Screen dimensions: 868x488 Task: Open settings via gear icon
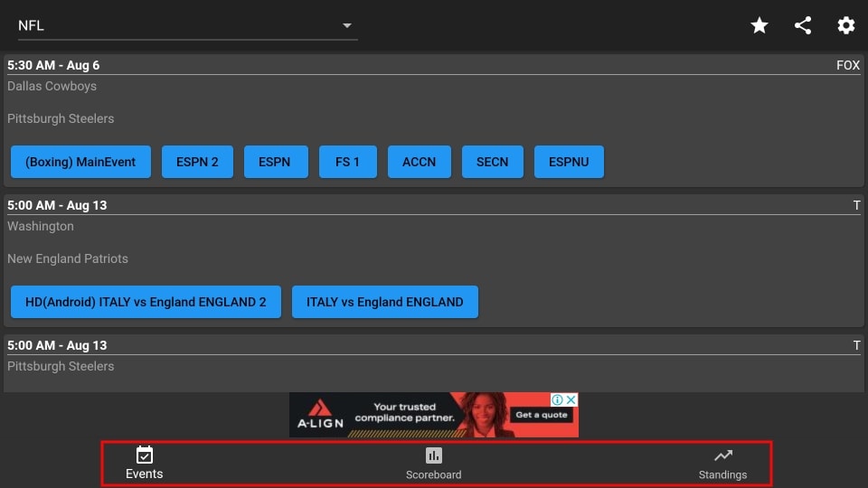click(846, 25)
